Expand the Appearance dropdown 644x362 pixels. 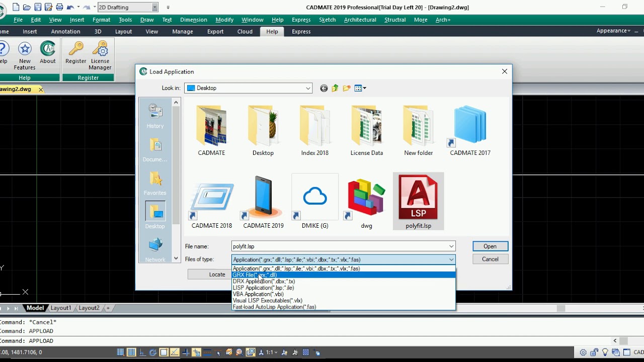pyautogui.click(x=613, y=31)
